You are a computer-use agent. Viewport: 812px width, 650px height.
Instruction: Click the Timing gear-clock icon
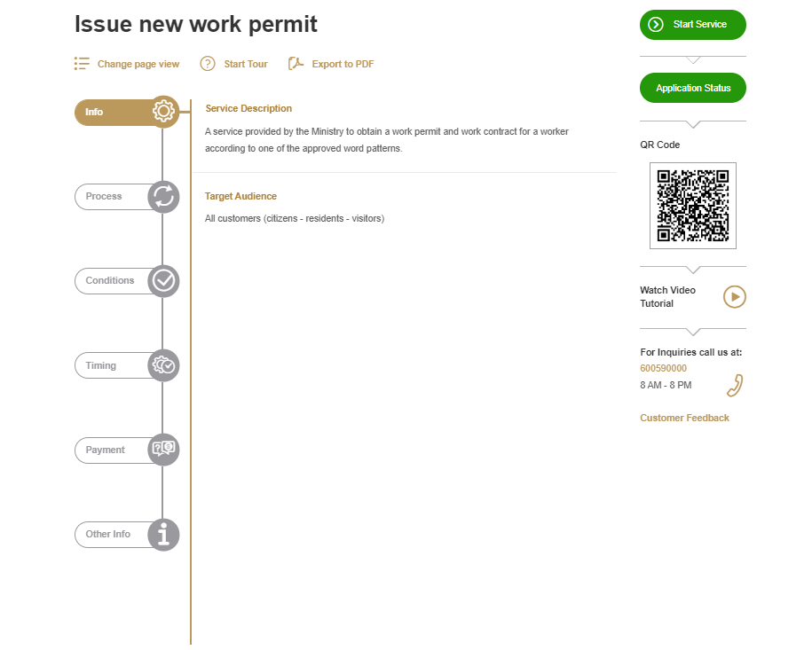pos(163,365)
